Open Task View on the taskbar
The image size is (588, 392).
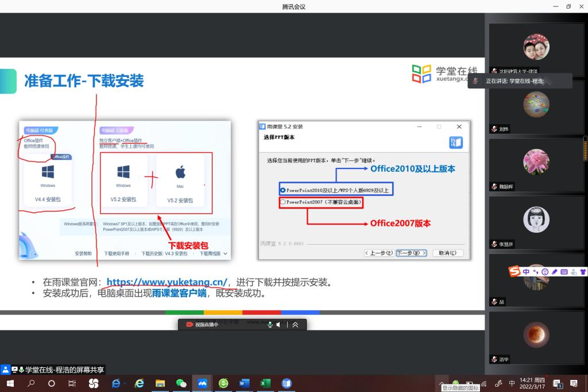(72, 383)
